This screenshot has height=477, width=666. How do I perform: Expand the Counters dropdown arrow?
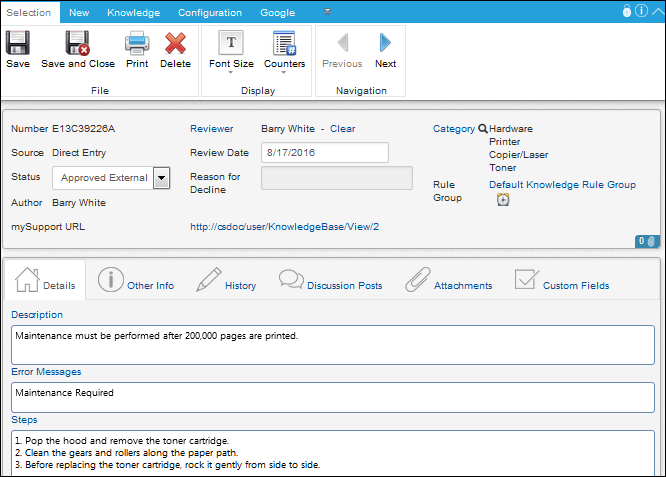(x=284, y=73)
